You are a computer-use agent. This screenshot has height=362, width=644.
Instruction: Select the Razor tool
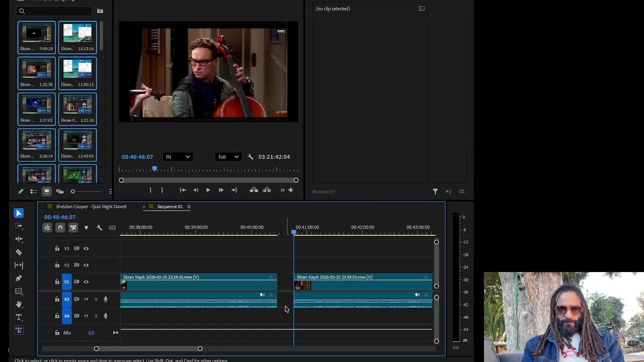[19, 252]
